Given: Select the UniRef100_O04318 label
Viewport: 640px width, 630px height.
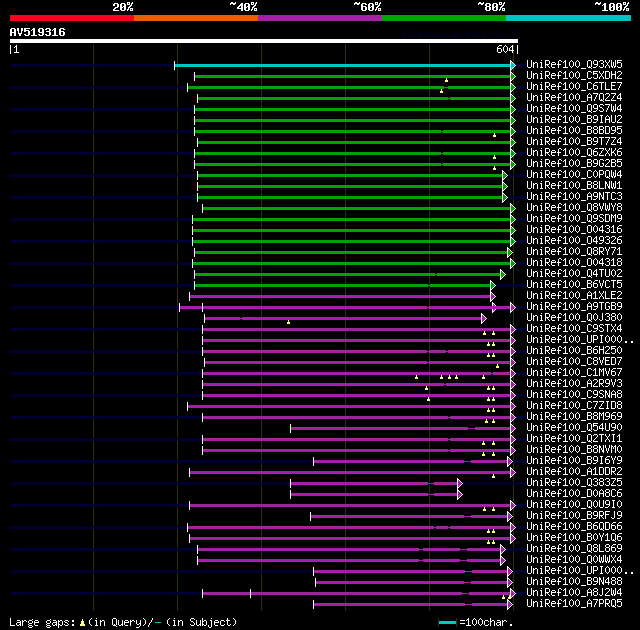Looking at the screenshot, I should pos(574,263).
